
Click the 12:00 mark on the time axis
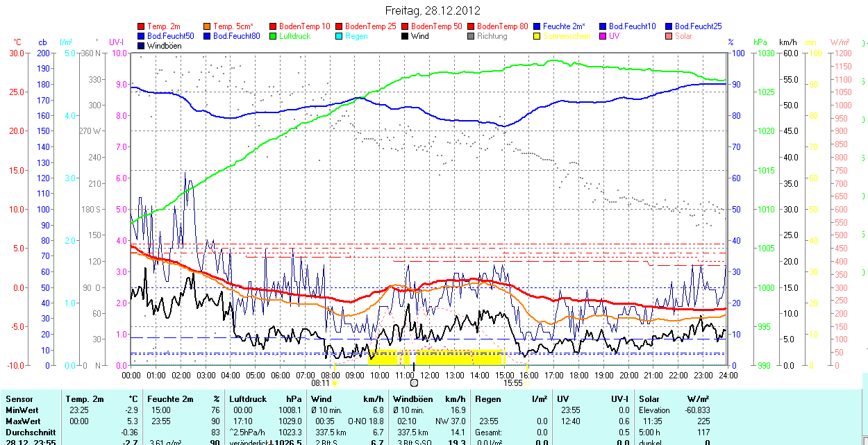click(429, 375)
